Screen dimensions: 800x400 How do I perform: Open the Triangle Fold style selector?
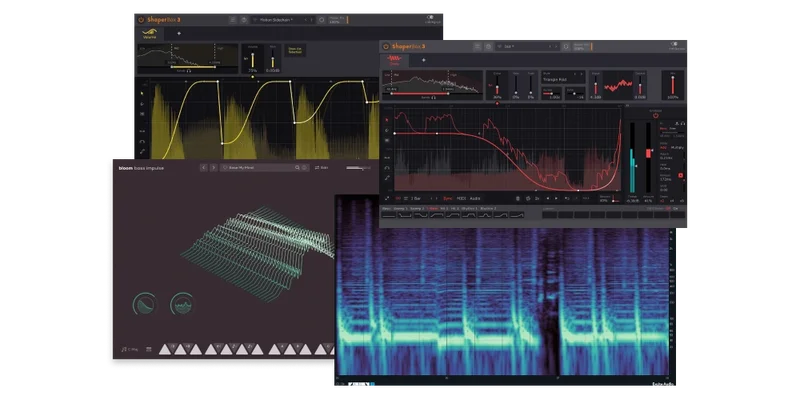point(563,77)
